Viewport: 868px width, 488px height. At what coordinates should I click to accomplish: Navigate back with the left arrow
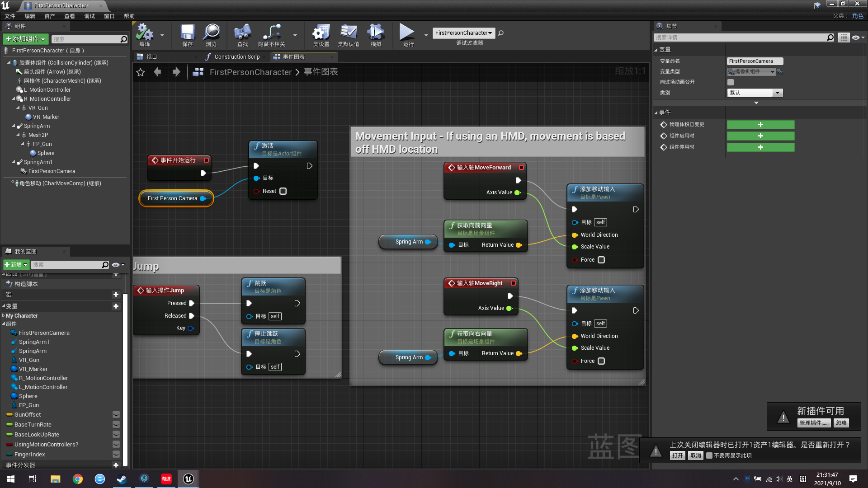(157, 72)
